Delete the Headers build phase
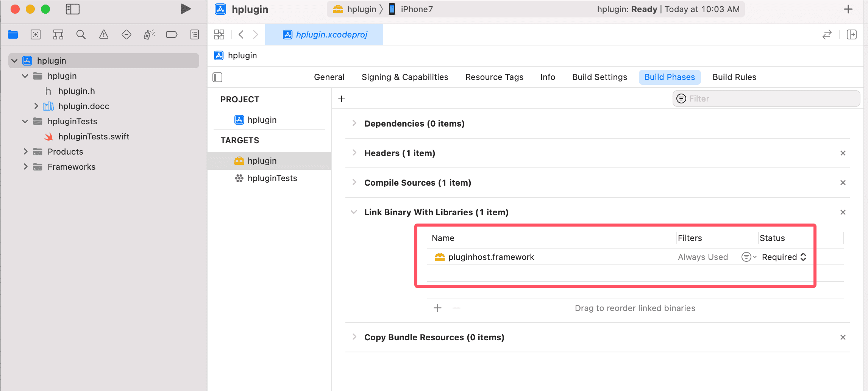This screenshot has width=868, height=391. click(843, 153)
